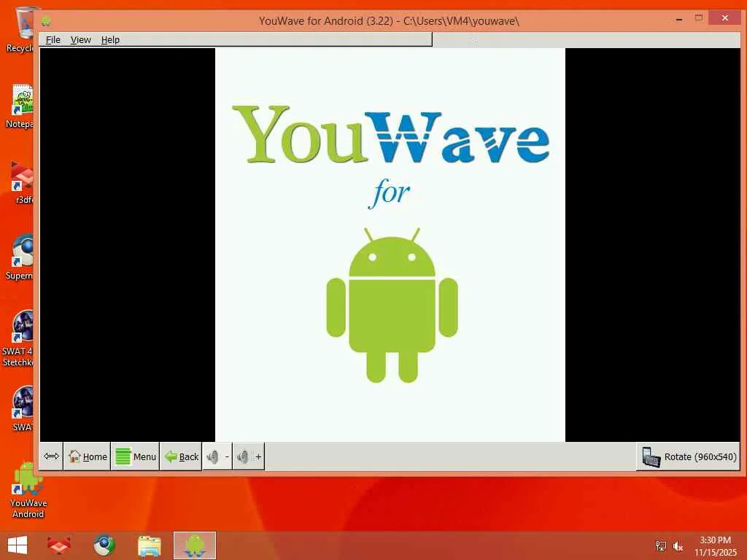Select the SWAT 4 Stetchkov desktop shortcut
This screenshot has width=747, height=560.
click(18, 338)
